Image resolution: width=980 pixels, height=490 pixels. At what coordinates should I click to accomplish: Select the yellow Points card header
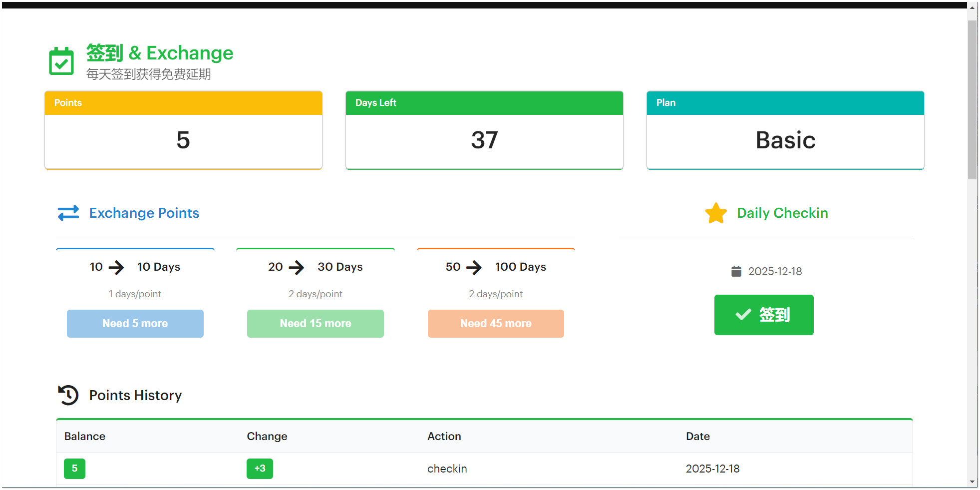pyautogui.click(x=183, y=103)
